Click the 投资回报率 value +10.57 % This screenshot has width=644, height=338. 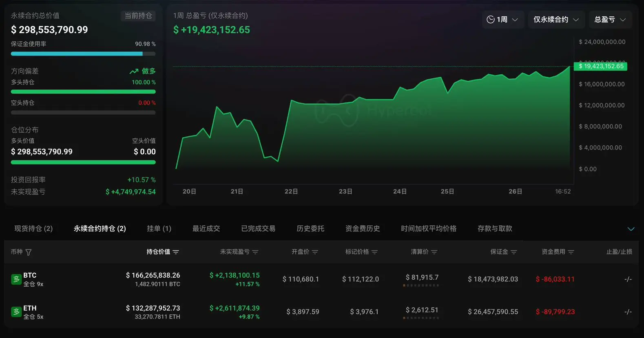click(142, 180)
